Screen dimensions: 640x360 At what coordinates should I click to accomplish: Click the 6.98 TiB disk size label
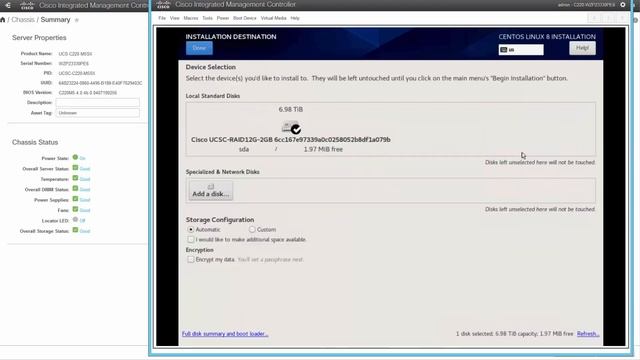click(x=291, y=109)
